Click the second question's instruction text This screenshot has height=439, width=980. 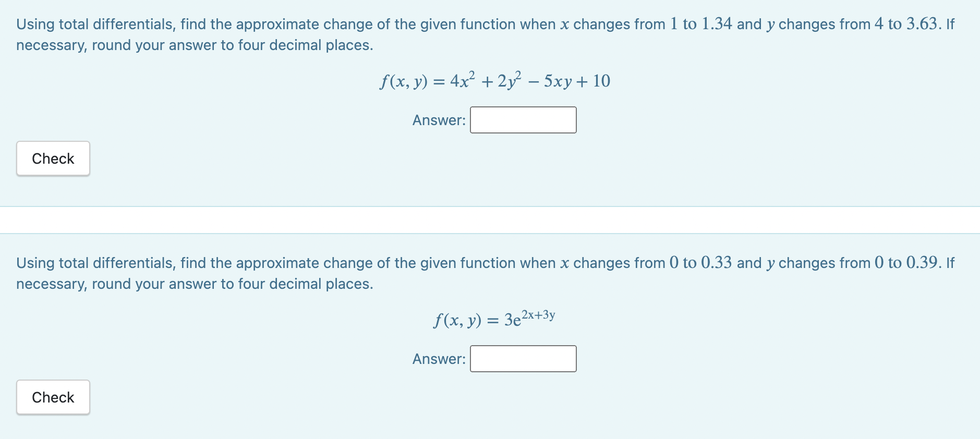(x=313, y=263)
